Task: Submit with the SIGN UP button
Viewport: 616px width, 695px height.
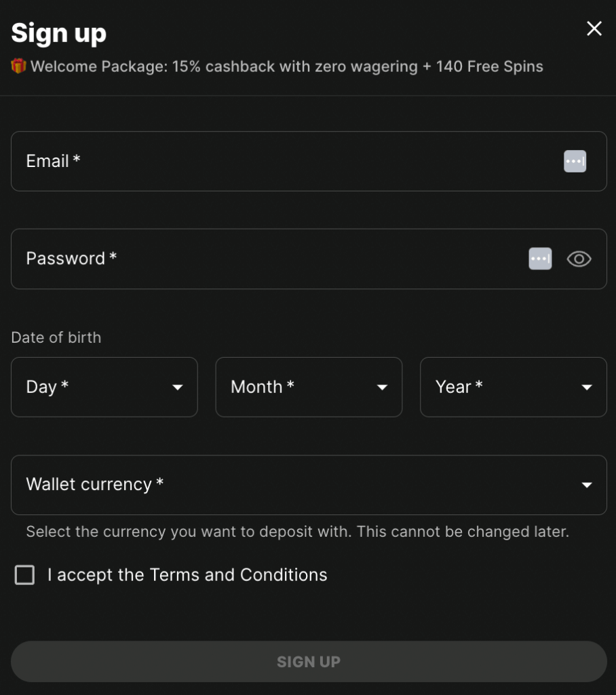Action: pos(309,661)
